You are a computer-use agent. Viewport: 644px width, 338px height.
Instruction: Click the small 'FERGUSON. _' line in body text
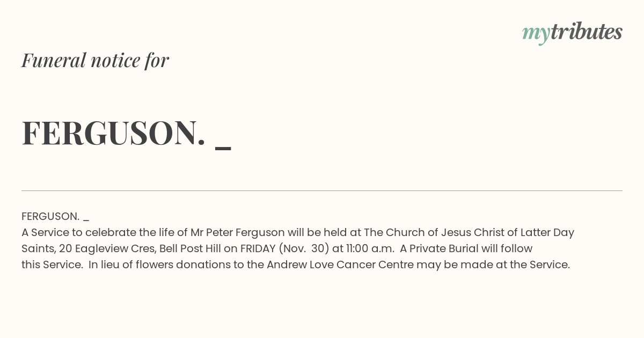[x=55, y=217]
